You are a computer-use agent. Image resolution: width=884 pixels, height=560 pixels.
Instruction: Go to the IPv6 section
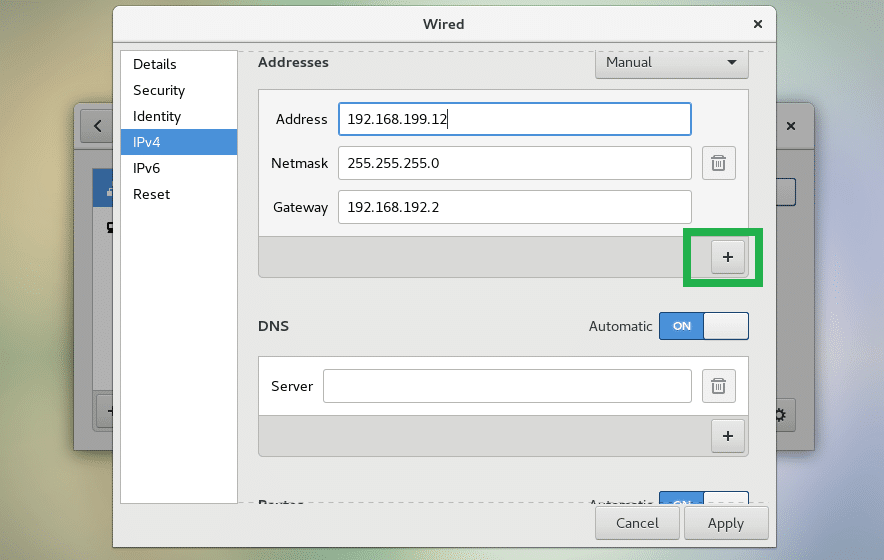(146, 168)
